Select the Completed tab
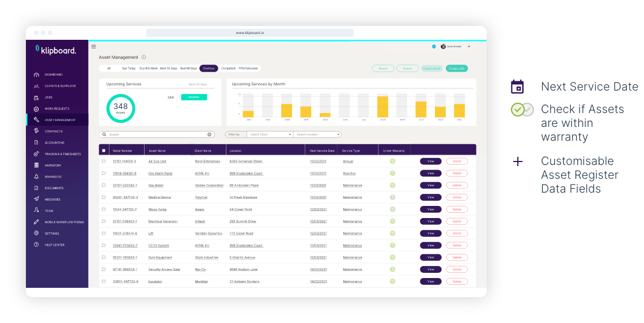This screenshot has width=644, height=323. (228, 68)
